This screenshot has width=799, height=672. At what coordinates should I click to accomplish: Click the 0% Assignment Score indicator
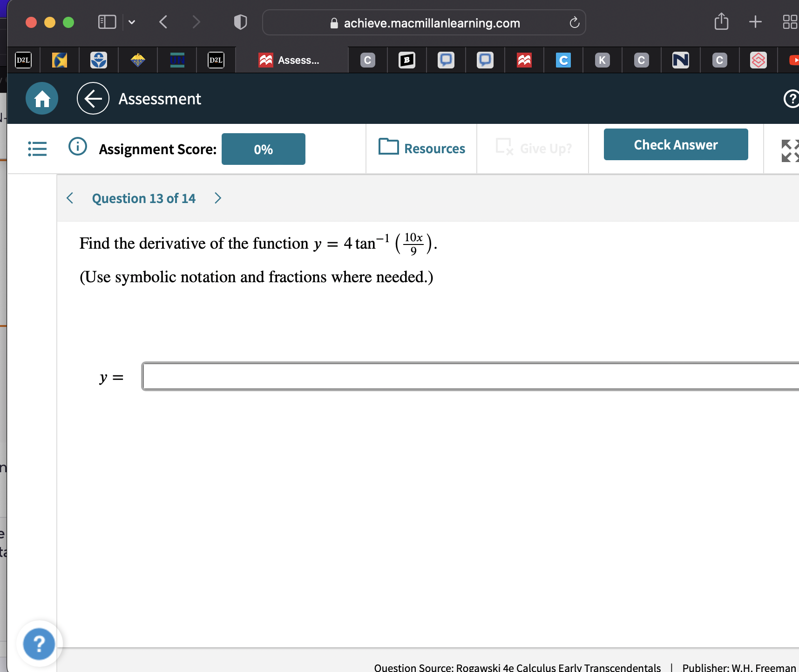coord(263,149)
